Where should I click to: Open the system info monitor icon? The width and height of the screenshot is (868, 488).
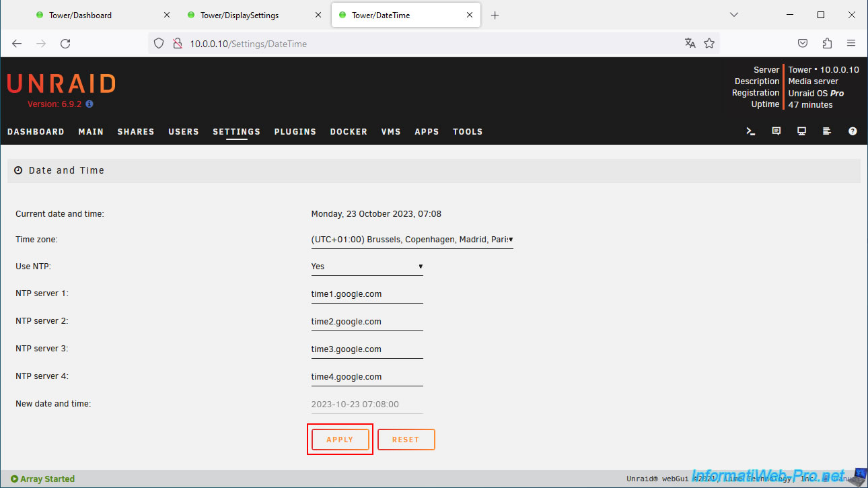point(801,132)
